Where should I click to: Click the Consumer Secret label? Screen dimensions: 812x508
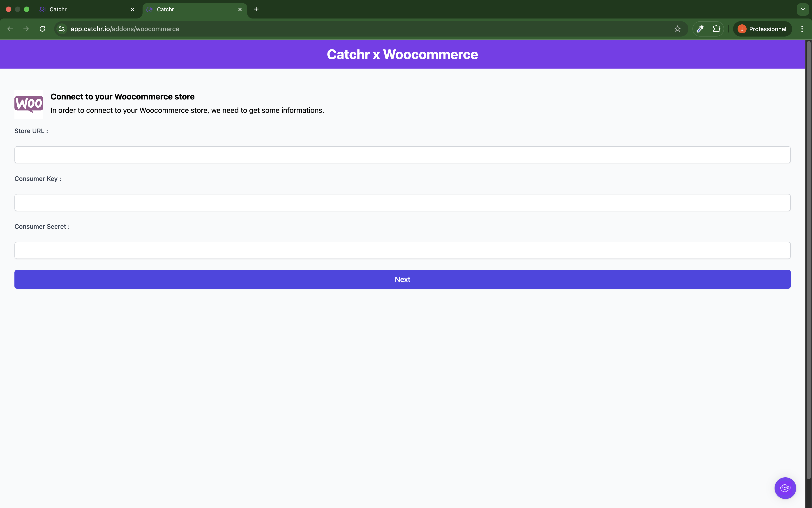tap(42, 226)
